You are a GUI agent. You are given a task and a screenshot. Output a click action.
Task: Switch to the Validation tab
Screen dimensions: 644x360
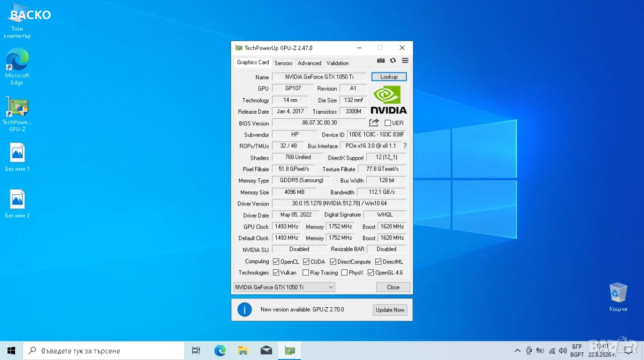pos(337,63)
